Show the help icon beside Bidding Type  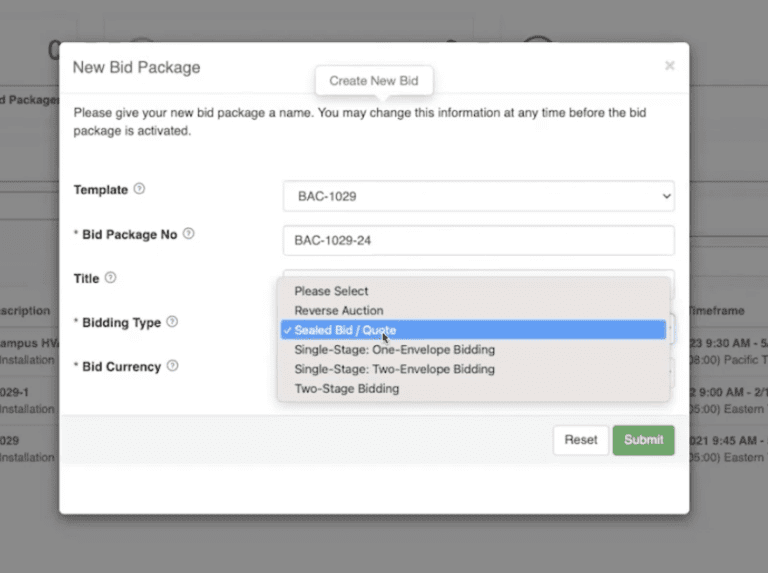pos(172,322)
